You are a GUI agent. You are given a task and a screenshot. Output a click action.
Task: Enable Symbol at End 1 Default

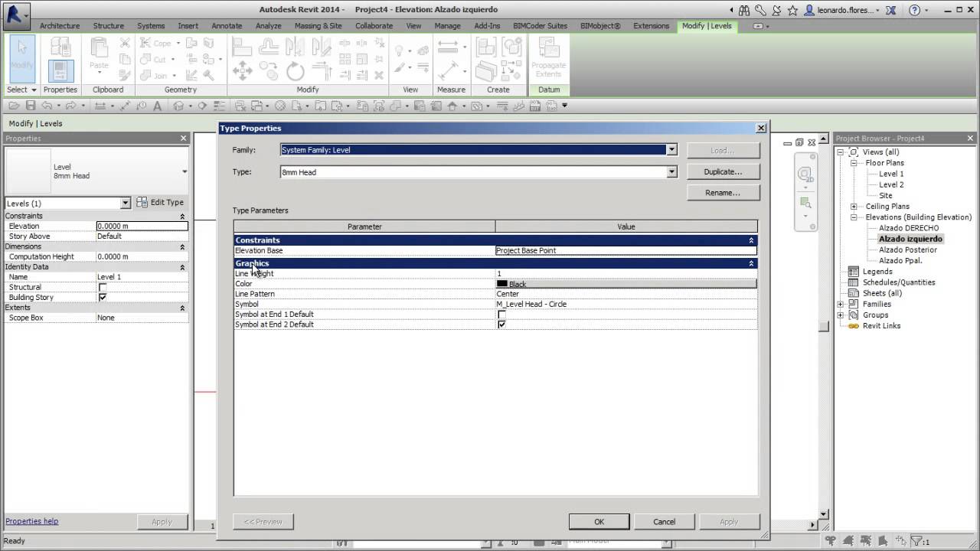click(501, 315)
